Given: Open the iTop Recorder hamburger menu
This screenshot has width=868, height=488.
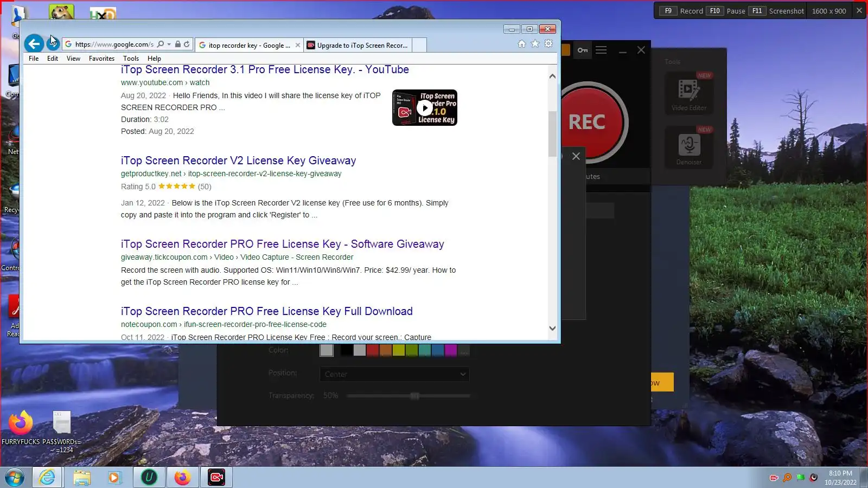Looking at the screenshot, I should [x=601, y=50].
